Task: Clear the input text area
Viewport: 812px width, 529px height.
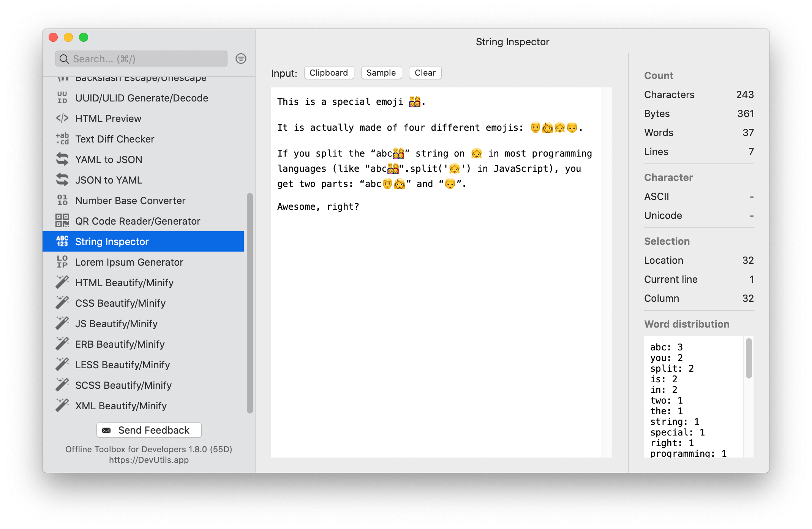Action: tap(425, 73)
